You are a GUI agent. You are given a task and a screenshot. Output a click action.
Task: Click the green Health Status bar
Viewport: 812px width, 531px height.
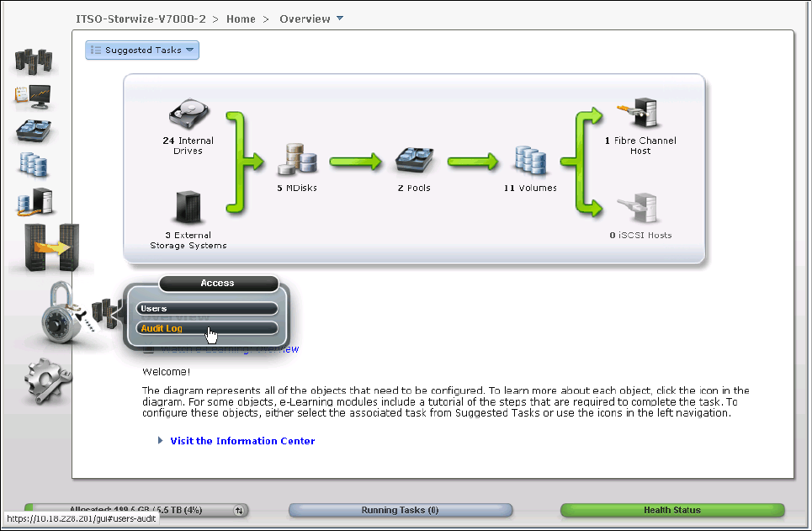point(671,510)
